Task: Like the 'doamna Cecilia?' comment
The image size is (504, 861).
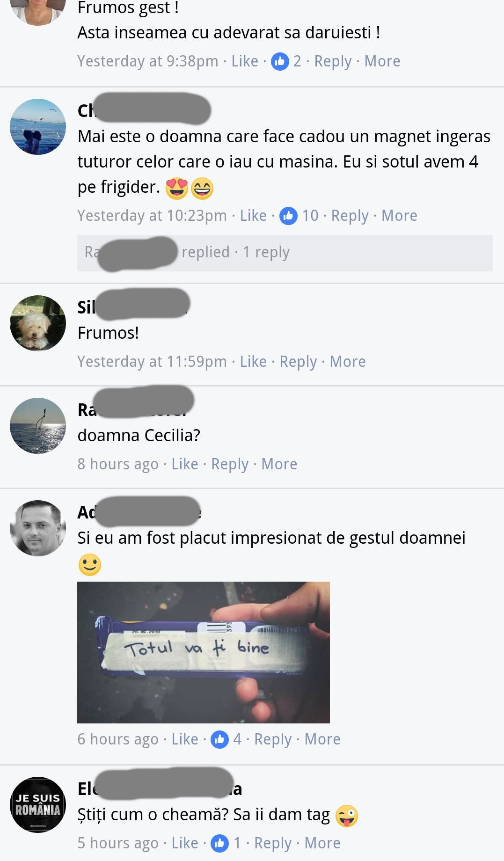Action: pyautogui.click(x=185, y=464)
